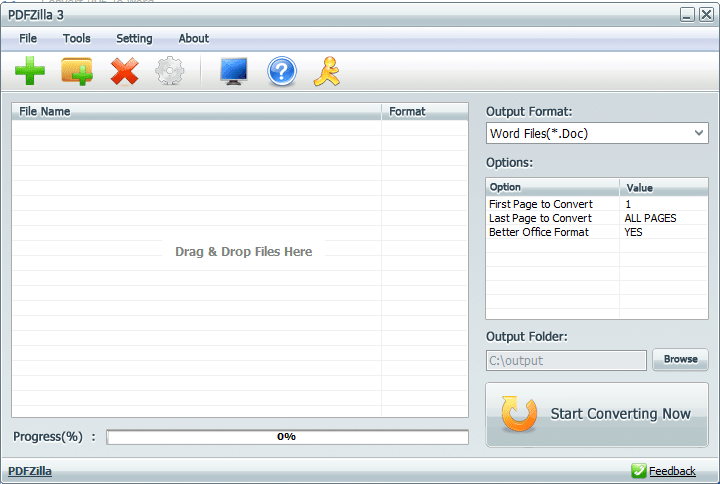Click the orange running man icon
The image size is (720, 484).
(x=327, y=71)
